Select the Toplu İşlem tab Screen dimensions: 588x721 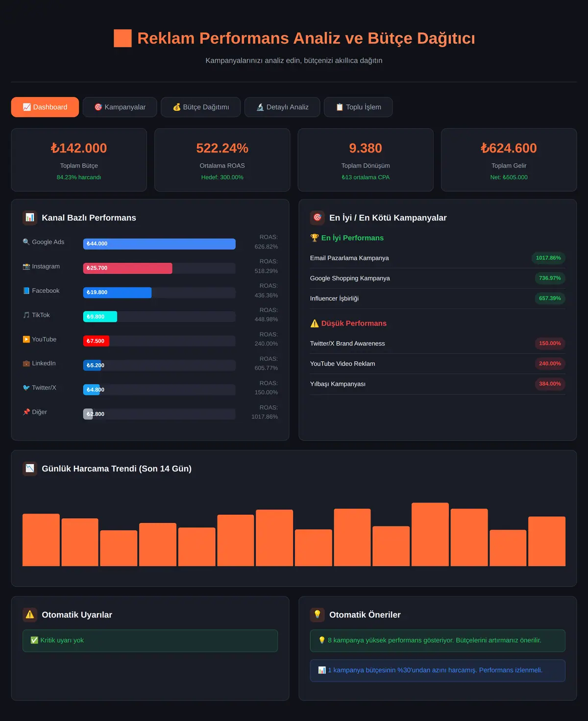click(x=358, y=107)
